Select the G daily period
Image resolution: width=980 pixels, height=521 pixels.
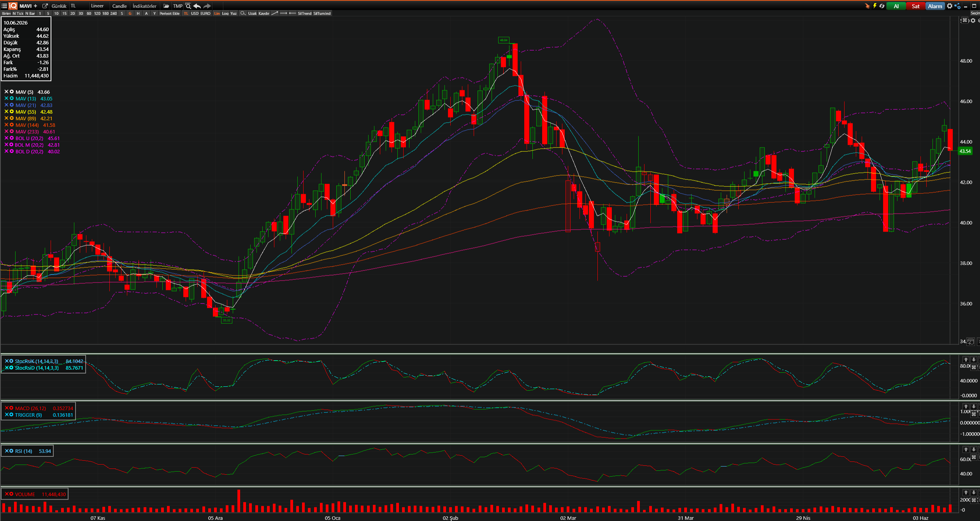[130, 13]
